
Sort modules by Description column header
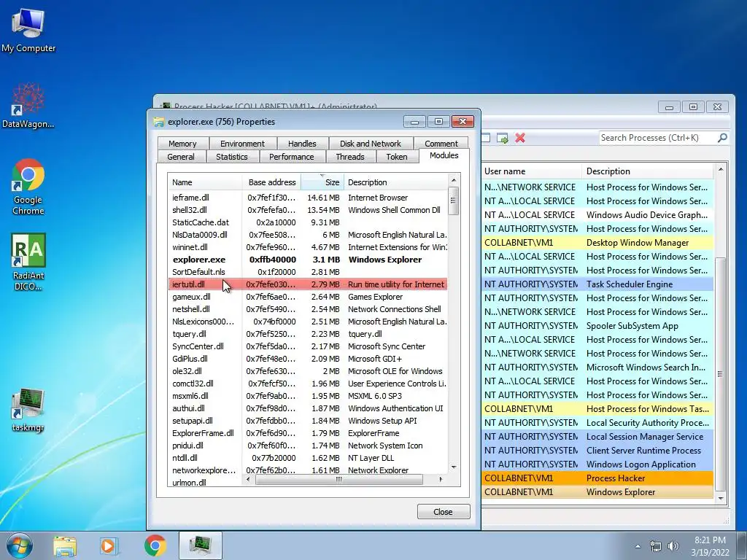tap(395, 182)
